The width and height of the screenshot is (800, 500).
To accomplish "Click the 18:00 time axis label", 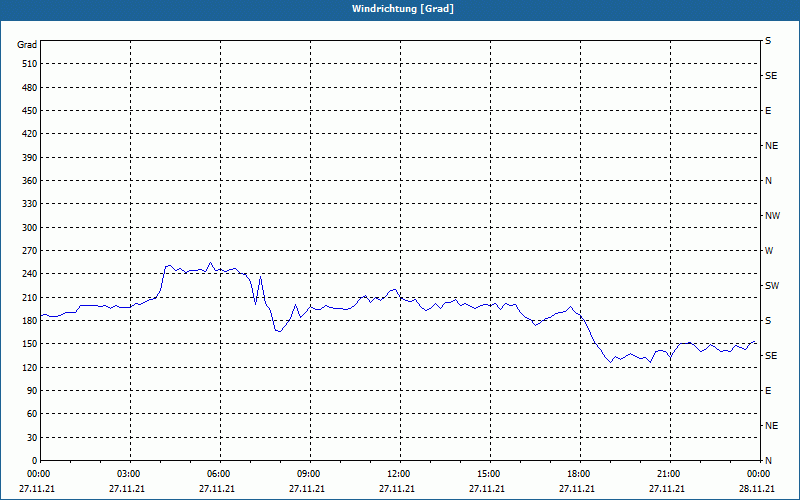I will point(580,474).
